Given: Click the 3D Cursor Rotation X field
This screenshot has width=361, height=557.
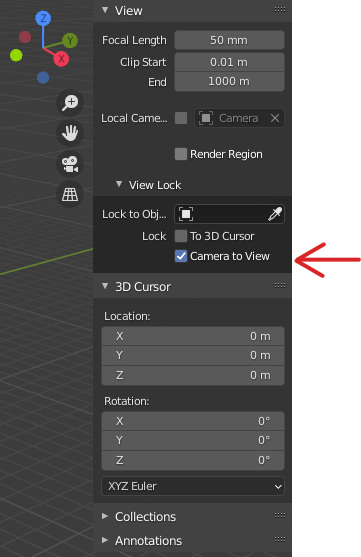Looking at the screenshot, I should pyautogui.click(x=193, y=421).
